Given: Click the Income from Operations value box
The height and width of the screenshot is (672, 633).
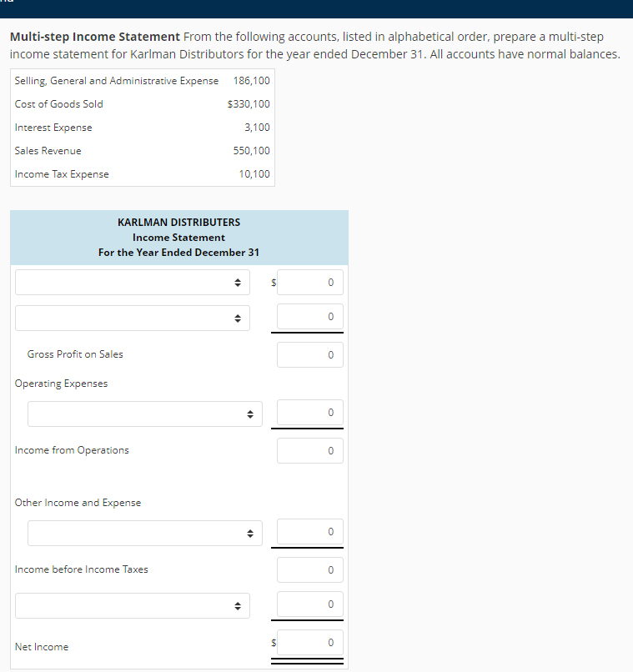Looking at the screenshot, I should click(x=309, y=450).
